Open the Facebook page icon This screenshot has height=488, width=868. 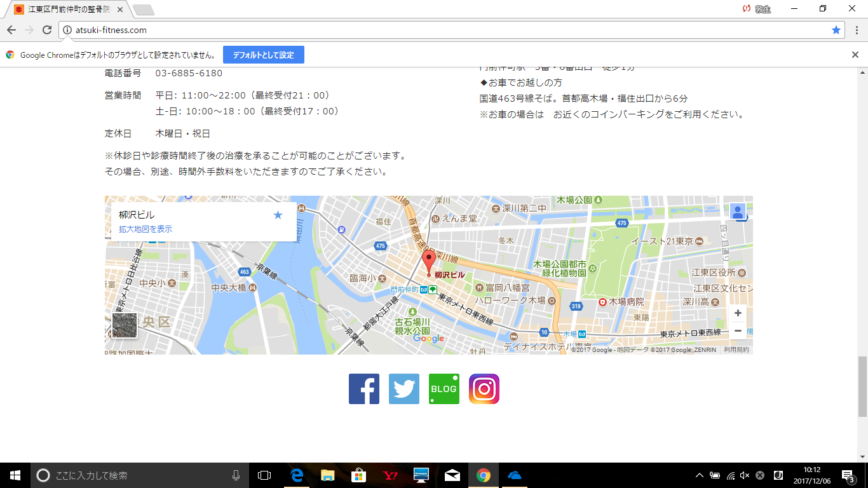click(x=364, y=389)
